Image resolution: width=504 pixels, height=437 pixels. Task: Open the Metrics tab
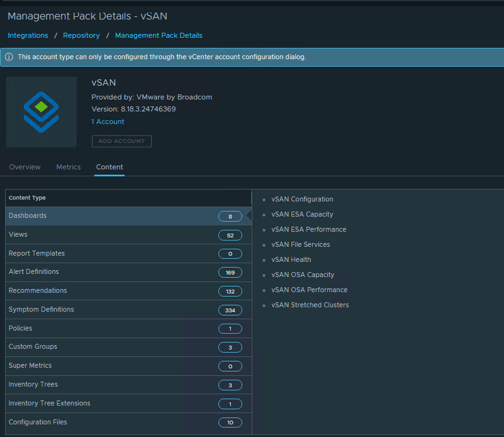[69, 167]
